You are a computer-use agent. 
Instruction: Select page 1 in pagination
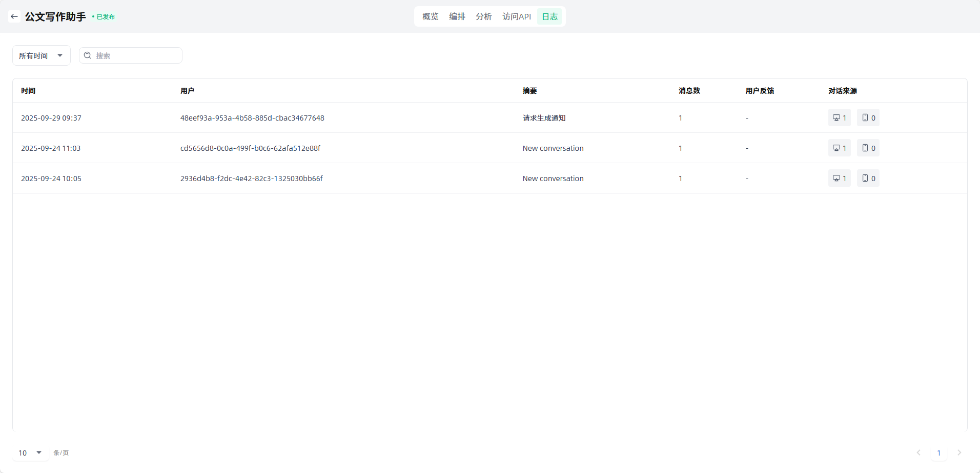coord(938,452)
